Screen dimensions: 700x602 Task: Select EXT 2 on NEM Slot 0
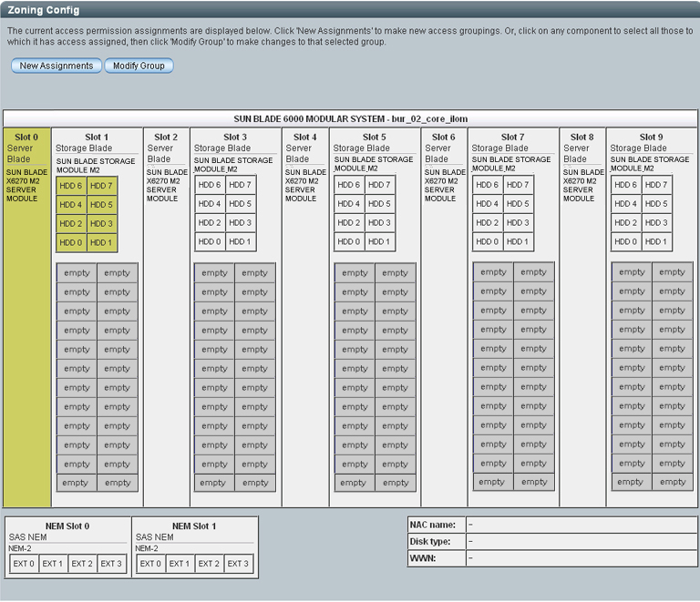point(82,564)
